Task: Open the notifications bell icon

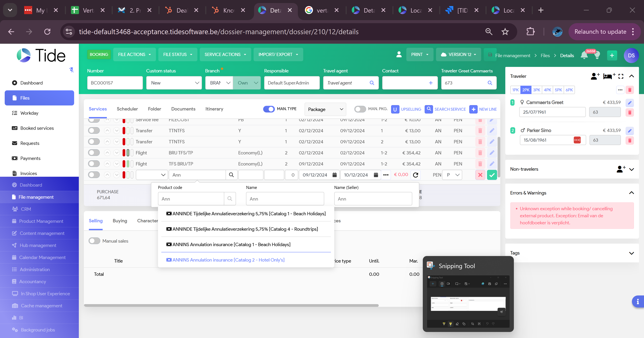Action: click(584, 55)
